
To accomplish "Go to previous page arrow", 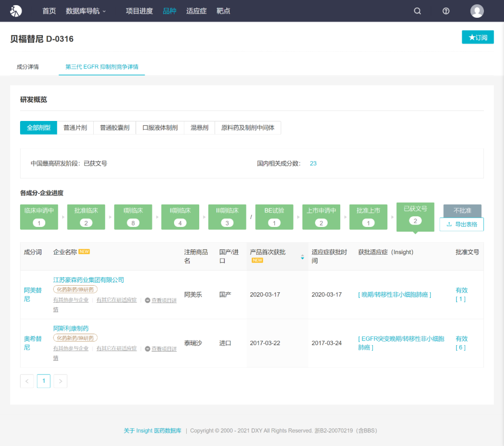I will click(x=27, y=381).
